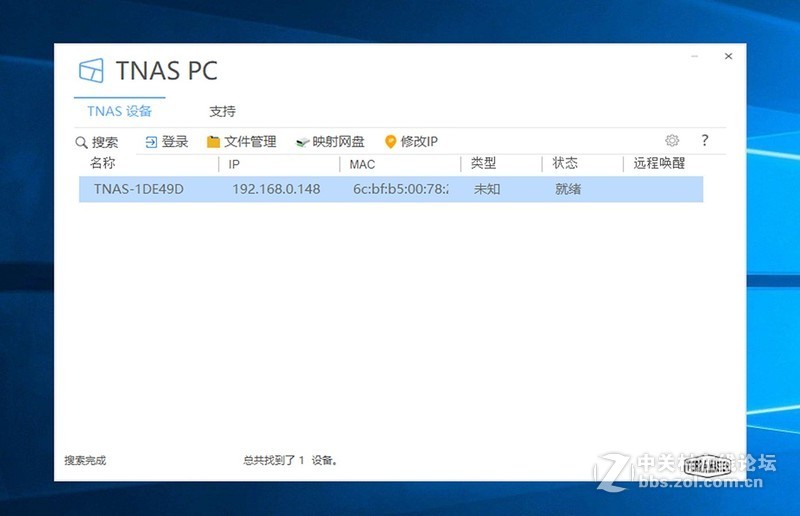Click the MAC address 6c:bf:b5:00:78 cell
Screen dimensions: 800x516
(x=401, y=189)
